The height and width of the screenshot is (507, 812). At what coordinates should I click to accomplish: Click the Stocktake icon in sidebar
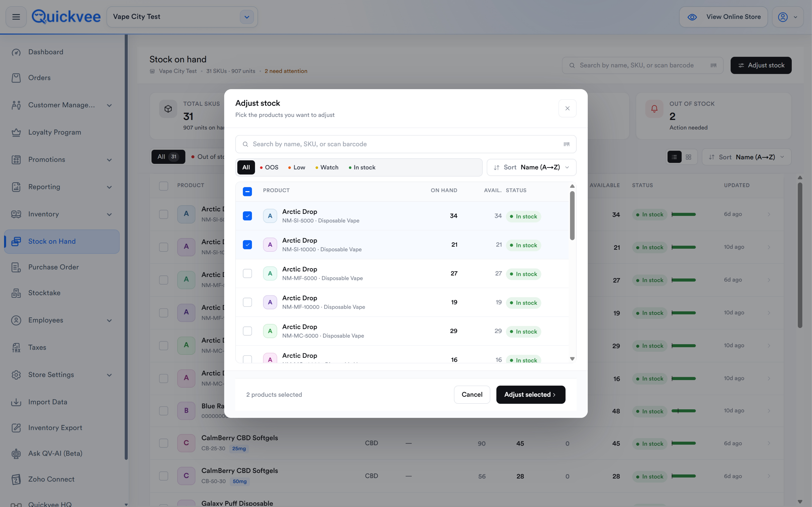(16, 293)
